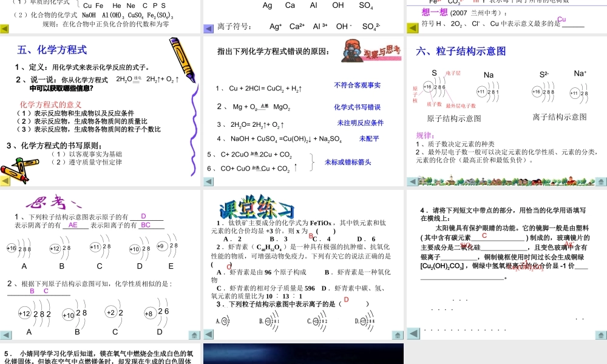Screen dimensions: 607x364
Task: Click blue back arrow on equation-errors slide
Action: pyautogui.click(x=209, y=181)
